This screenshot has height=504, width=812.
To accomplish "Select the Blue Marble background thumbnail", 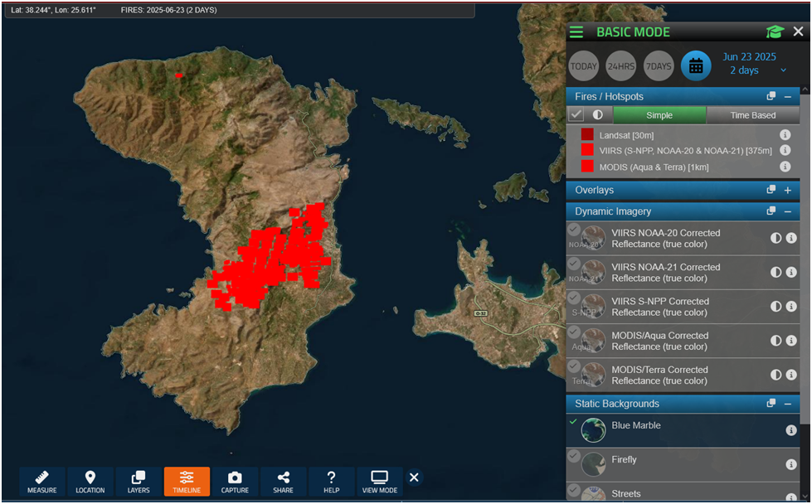I will 593,430.
